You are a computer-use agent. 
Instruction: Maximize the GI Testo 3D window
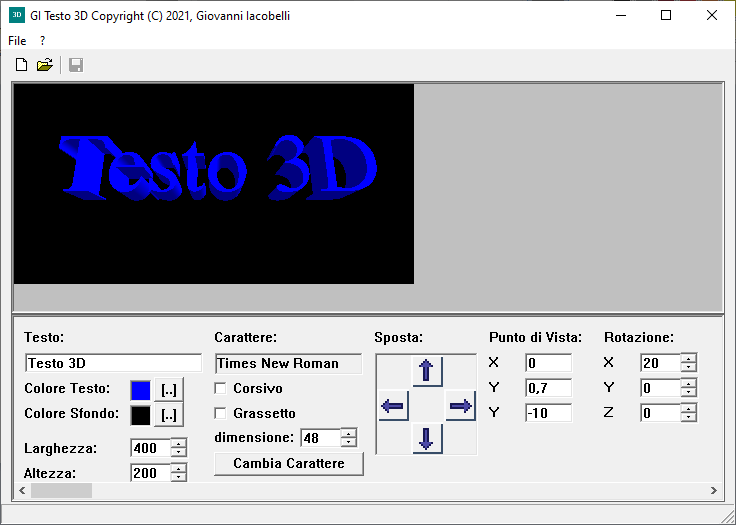tap(666, 15)
